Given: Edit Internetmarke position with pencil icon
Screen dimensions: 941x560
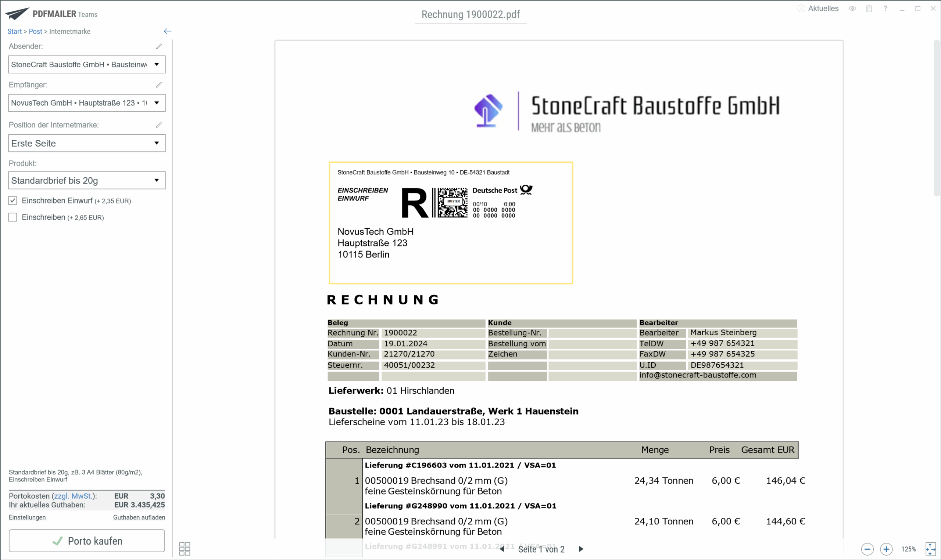Looking at the screenshot, I should 159,124.
